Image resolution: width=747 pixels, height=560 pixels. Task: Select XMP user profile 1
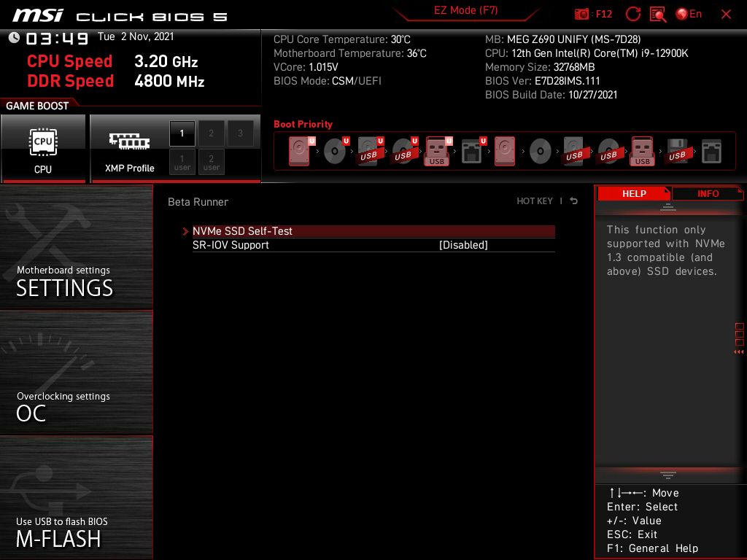click(x=182, y=162)
